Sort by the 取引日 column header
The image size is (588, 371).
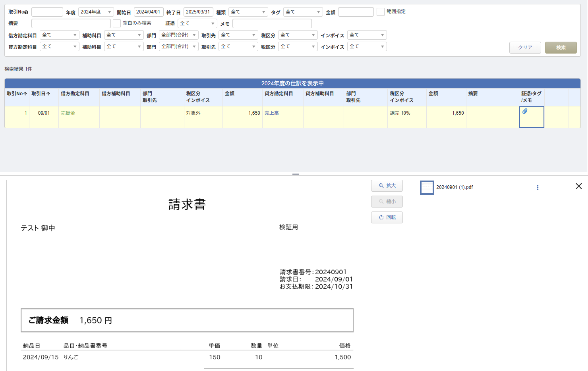point(41,94)
